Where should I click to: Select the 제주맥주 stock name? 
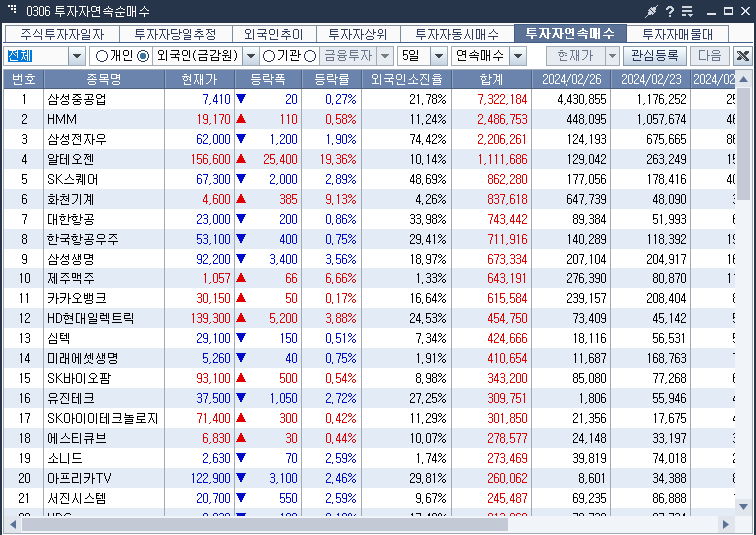click(x=71, y=278)
